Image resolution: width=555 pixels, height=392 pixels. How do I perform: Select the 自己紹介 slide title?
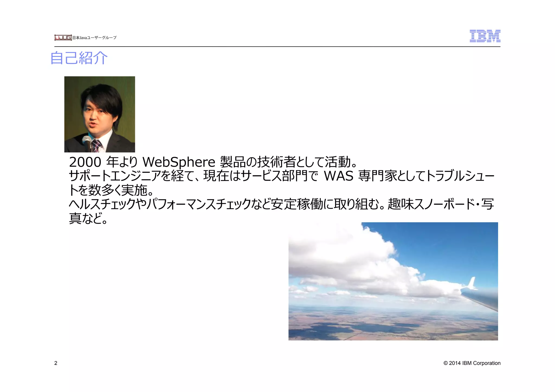click(x=79, y=58)
